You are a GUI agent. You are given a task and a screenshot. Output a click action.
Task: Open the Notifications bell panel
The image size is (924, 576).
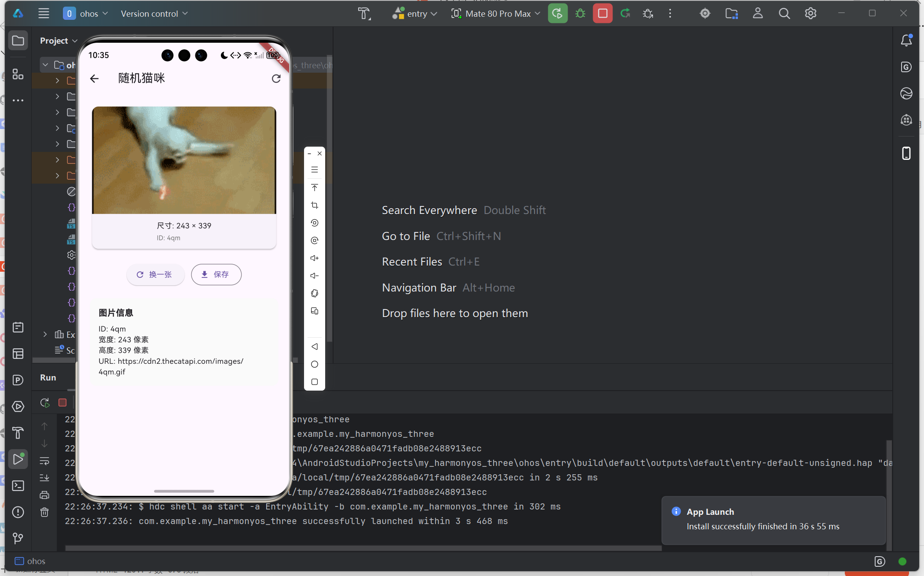(x=906, y=41)
